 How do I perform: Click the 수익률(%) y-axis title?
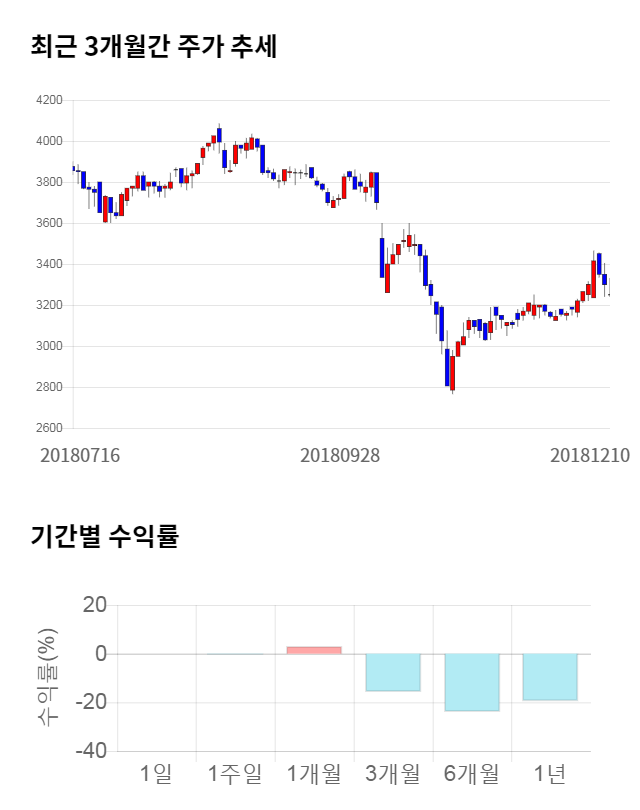tap(46, 678)
